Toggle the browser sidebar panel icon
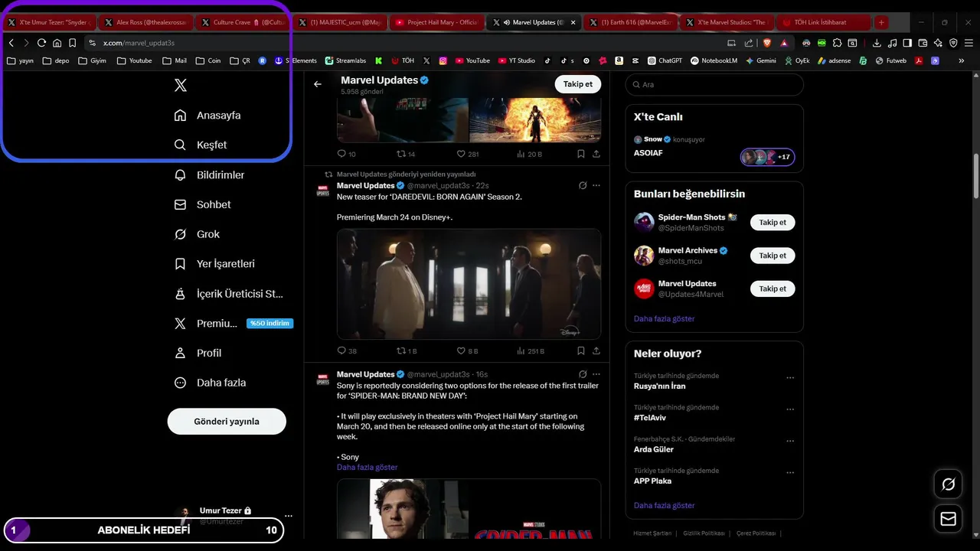The image size is (980, 551). [x=907, y=43]
